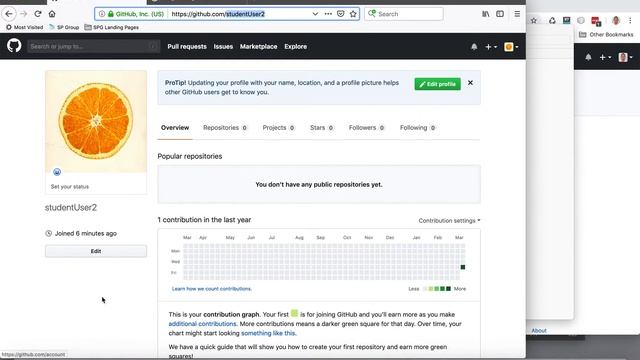Go back with the browser back arrow
This screenshot has height=360, width=640.
[x=9, y=14]
